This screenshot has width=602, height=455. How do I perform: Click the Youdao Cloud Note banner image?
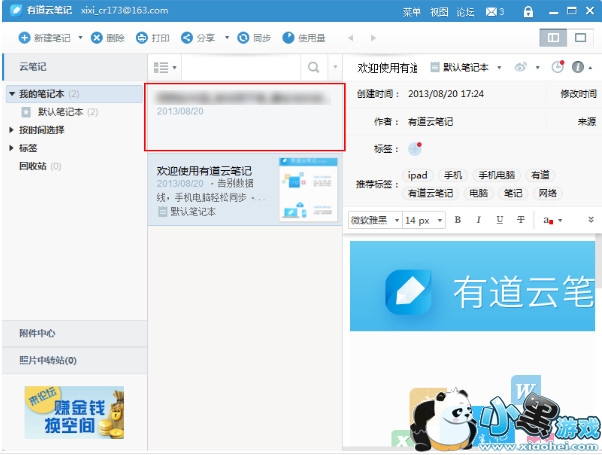point(472,286)
